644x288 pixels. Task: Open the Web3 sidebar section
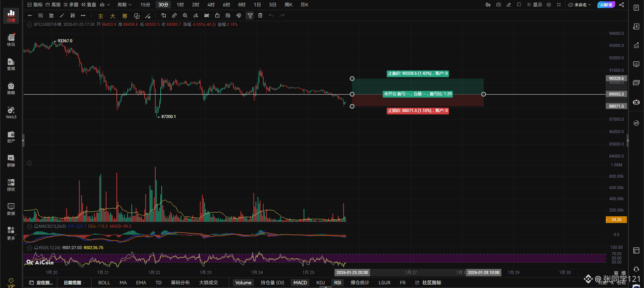coord(11,112)
